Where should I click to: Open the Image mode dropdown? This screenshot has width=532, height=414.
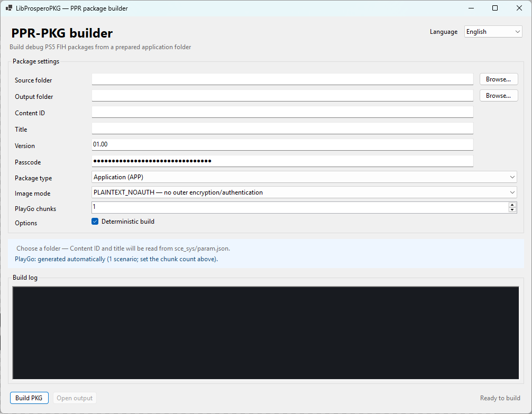304,192
